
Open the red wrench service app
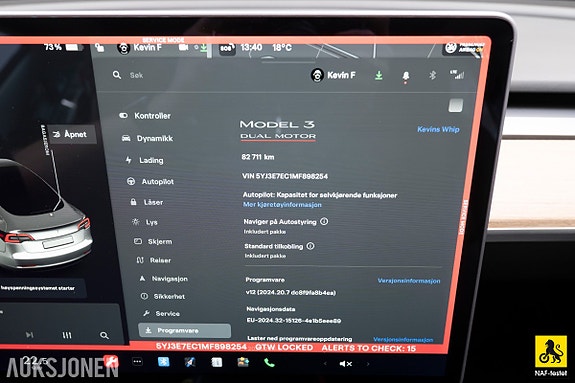click(x=111, y=361)
